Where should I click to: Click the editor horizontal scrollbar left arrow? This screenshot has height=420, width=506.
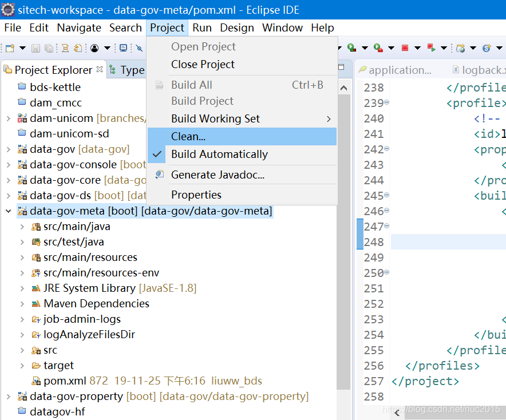[x=397, y=413]
